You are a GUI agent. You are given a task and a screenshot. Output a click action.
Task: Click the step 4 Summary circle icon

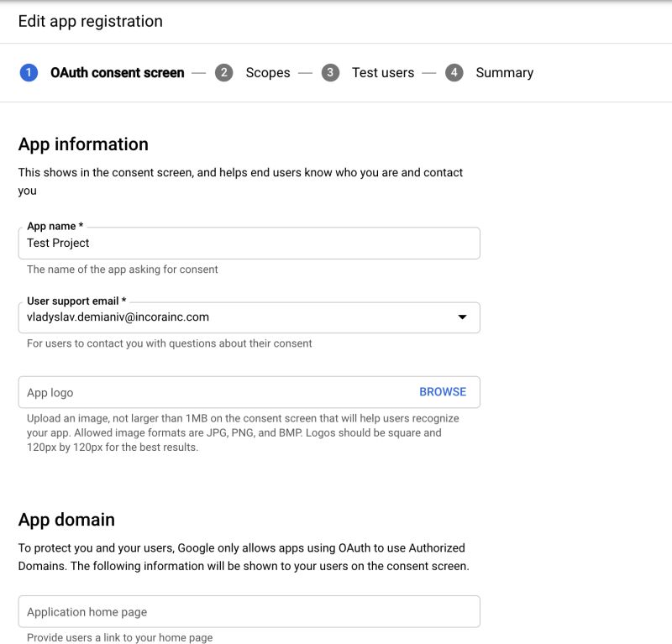tap(454, 73)
